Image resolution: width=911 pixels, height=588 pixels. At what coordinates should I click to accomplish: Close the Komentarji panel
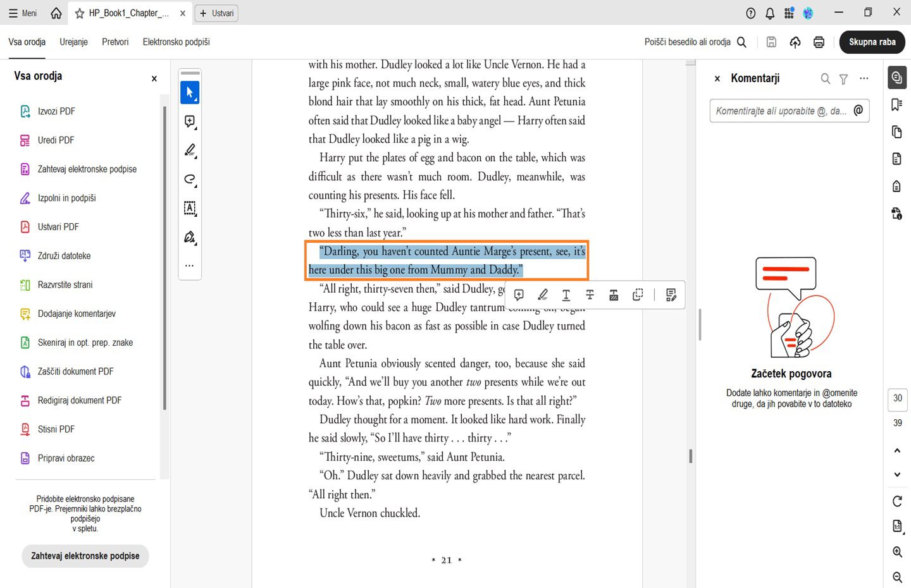tap(717, 78)
